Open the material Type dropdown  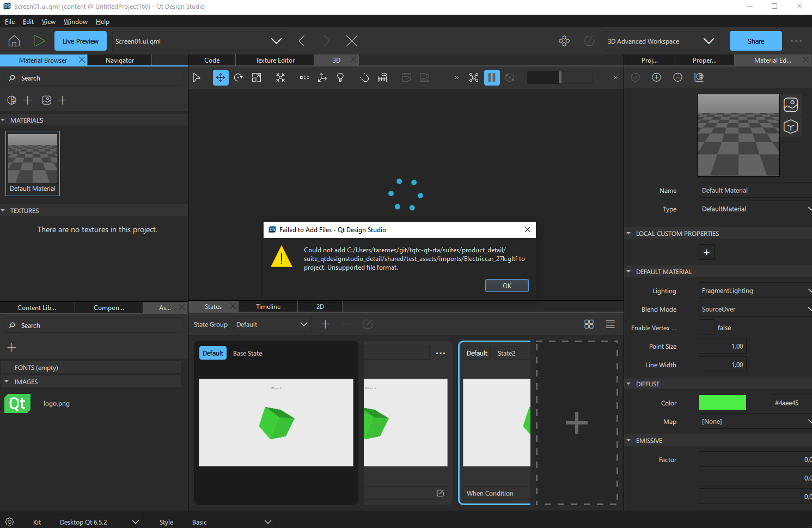tap(755, 209)
